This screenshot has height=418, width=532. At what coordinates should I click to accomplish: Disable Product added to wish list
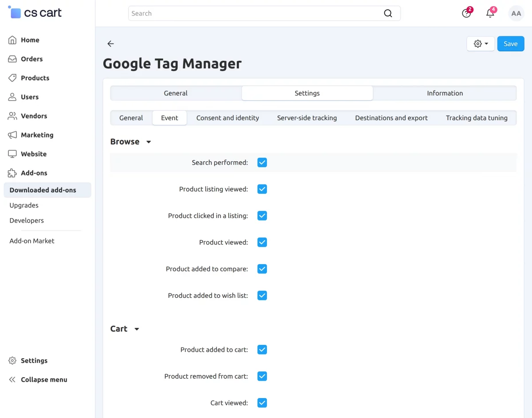coord(262,296)
